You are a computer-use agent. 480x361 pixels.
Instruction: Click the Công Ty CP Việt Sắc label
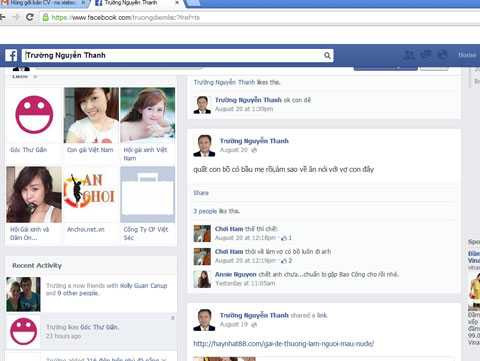pyautogui.click(x=146, y=233)
